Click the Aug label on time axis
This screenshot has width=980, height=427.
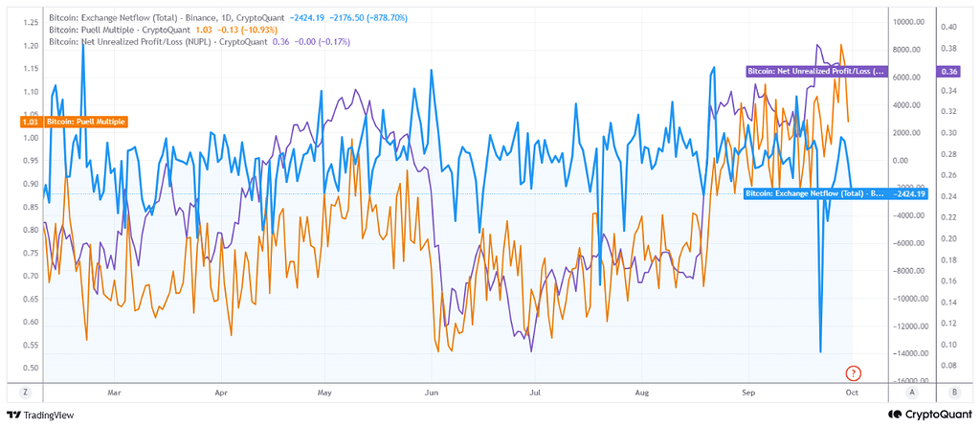pos(641,393)
